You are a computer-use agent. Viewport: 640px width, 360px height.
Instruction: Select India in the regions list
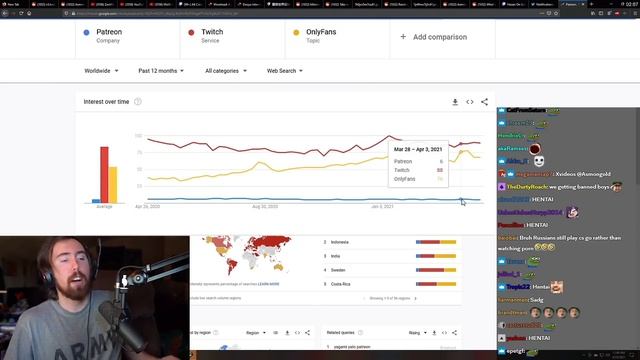pyautogui.click(x=391, y=256)
